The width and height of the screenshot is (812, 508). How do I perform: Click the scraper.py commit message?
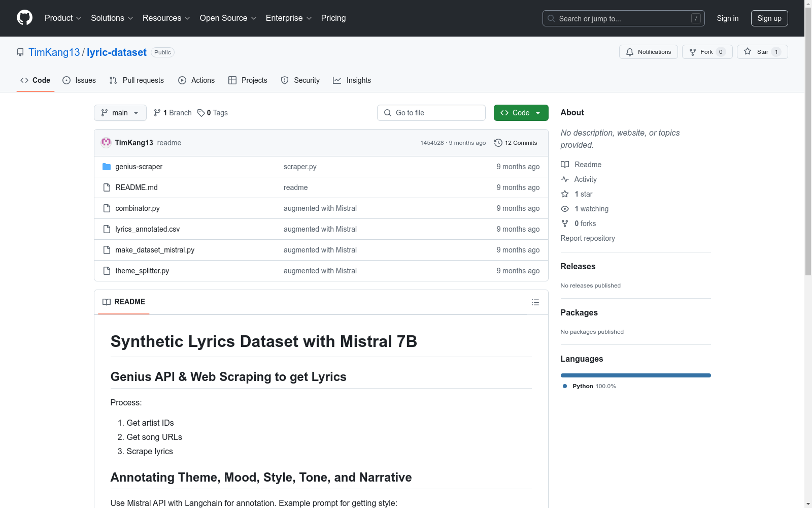click(300, 167)
